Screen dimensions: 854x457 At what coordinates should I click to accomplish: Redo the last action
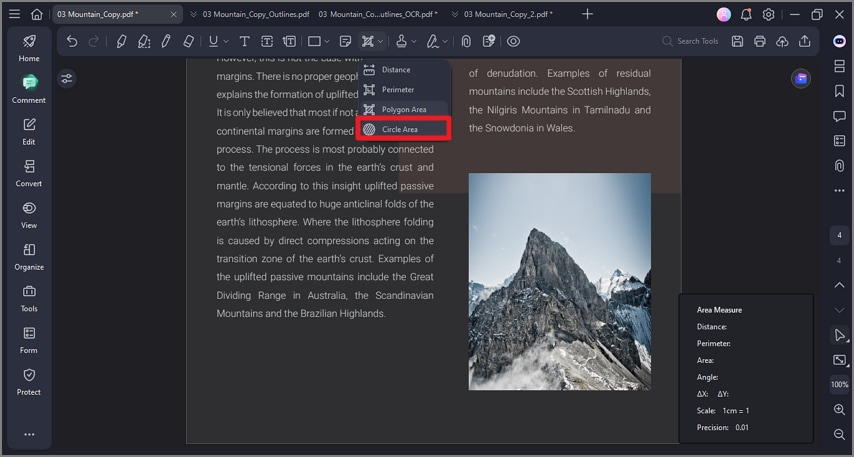[x=94, y=41]
